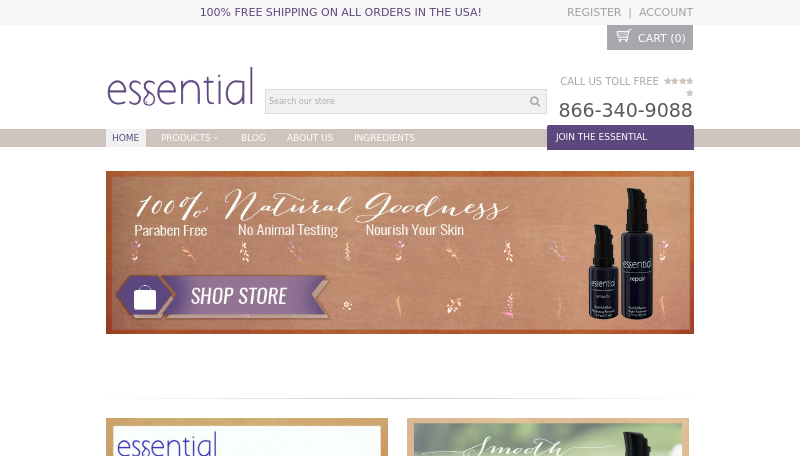800x456 pixels.
Task: Select the Home tab
Action: (126, 138)
